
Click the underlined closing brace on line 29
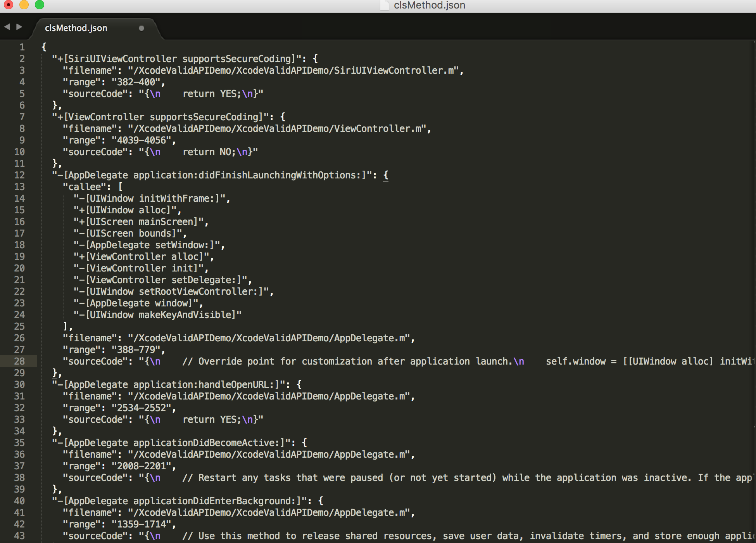click(55, 373)
